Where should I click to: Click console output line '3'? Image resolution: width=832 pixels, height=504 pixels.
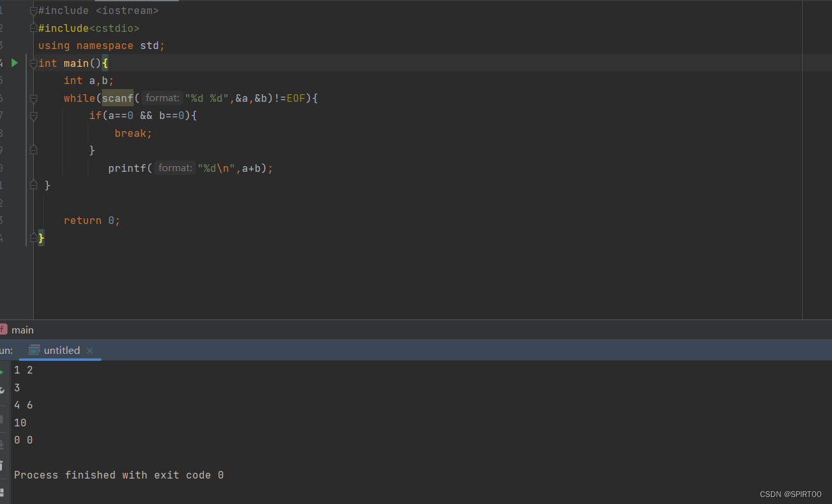17,388
